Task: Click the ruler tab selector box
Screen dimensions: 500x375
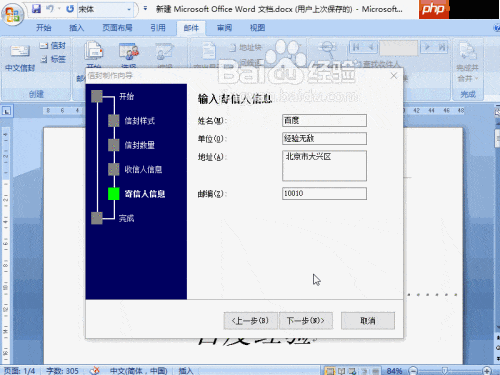Action: 7,111
